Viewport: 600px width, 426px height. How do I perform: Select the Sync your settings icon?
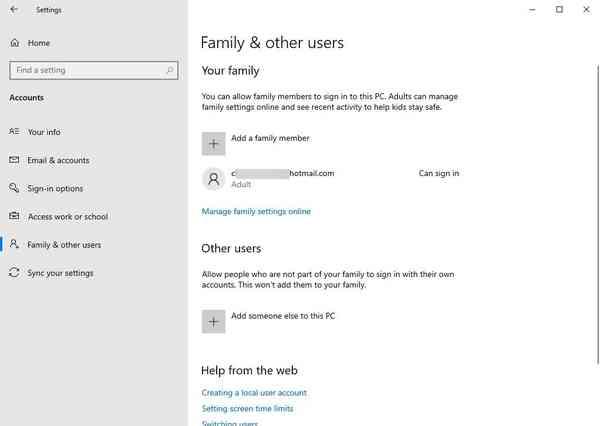click(x=14, y=273)
